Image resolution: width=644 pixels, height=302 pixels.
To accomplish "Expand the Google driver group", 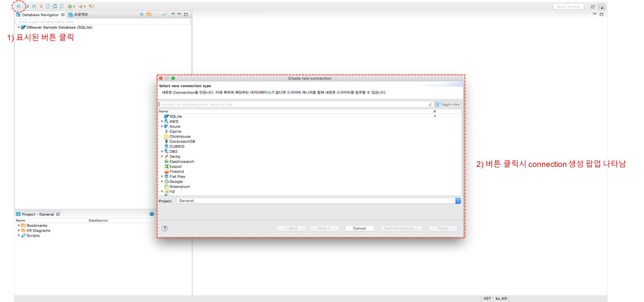I will coord(162,181).
